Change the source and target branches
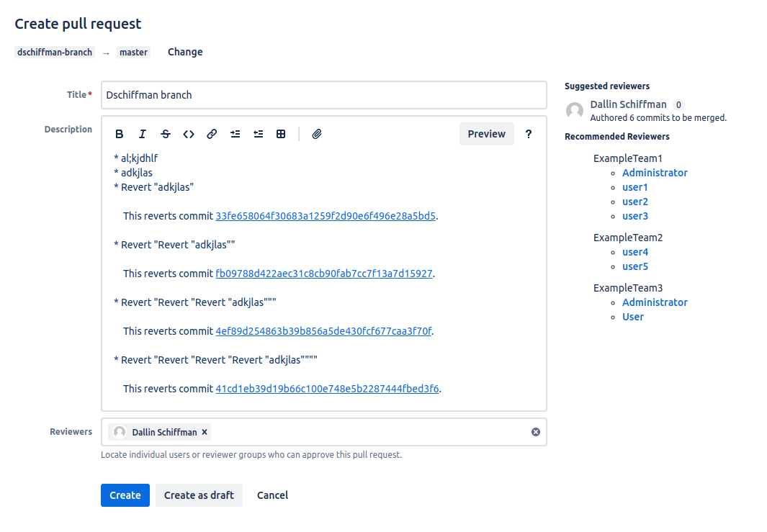 pos(185,52)
